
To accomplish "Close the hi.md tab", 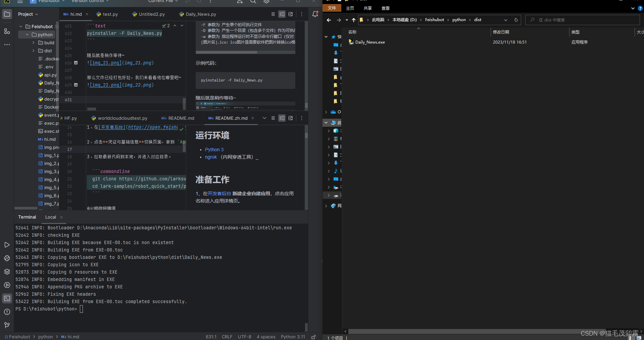I will click(x=87, y=14).
